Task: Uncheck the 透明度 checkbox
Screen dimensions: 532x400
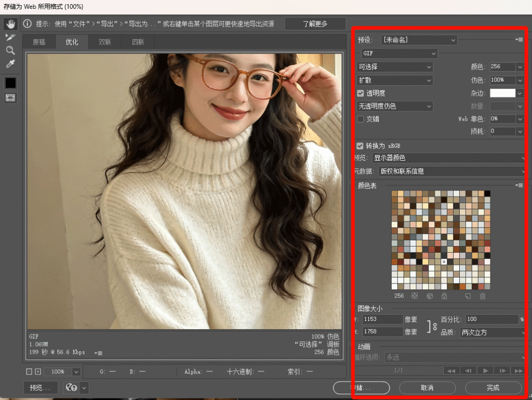Action: coord(361,93)
